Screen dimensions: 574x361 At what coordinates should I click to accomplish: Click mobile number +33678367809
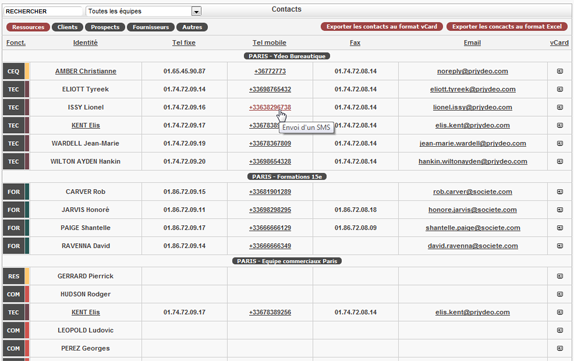(270, 144)
